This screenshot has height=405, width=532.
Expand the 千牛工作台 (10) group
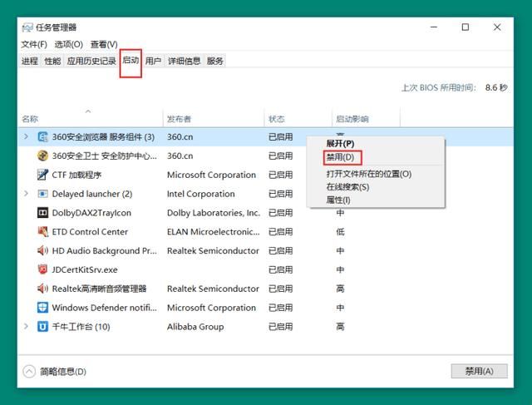coord(26,326)
